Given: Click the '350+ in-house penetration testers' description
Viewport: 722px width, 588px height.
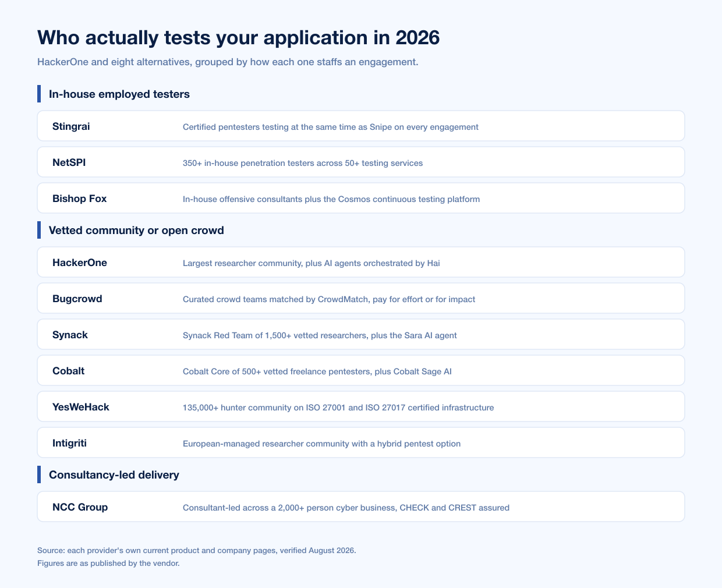Looking at the screenshot, I should click(303, 163).
